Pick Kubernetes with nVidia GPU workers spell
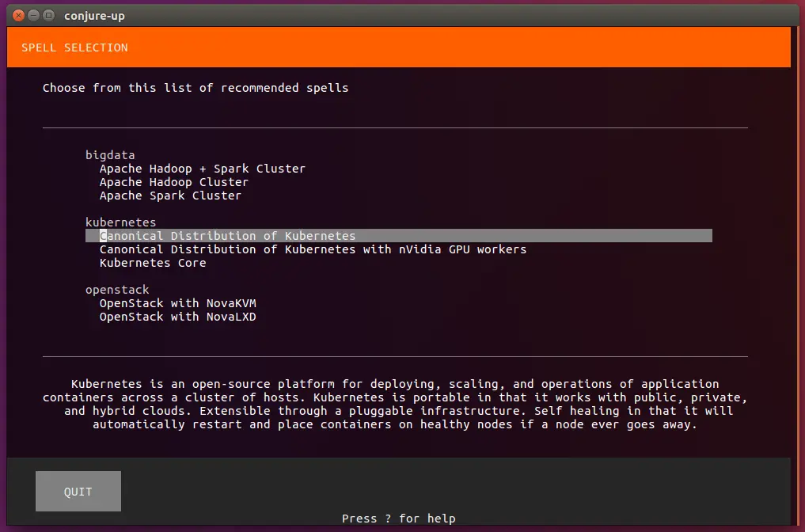The image size is (805, 532). 313,249
